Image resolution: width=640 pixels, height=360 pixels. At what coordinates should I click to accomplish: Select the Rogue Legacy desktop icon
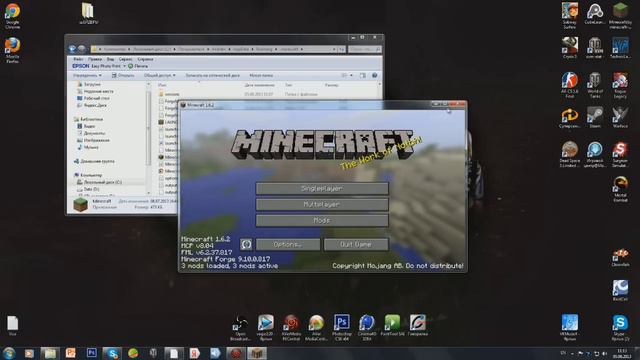tap(620, 84)
